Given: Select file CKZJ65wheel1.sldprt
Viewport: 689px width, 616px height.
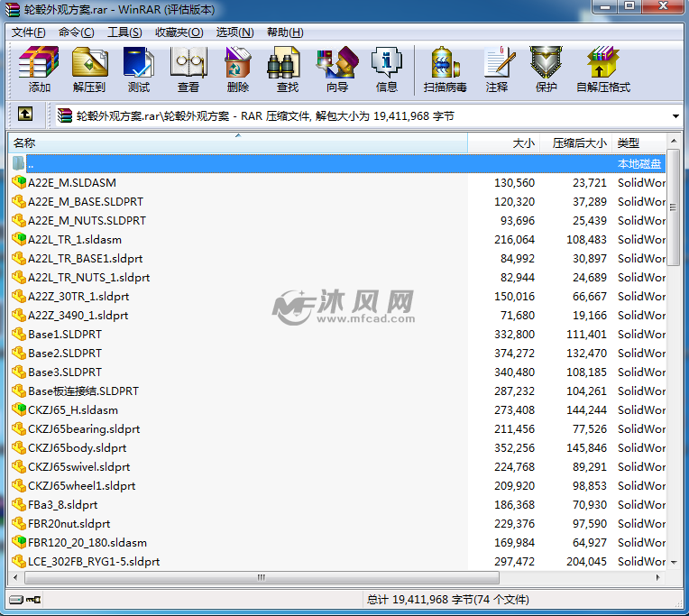Looking at the screenshot, I should [82, 485].
